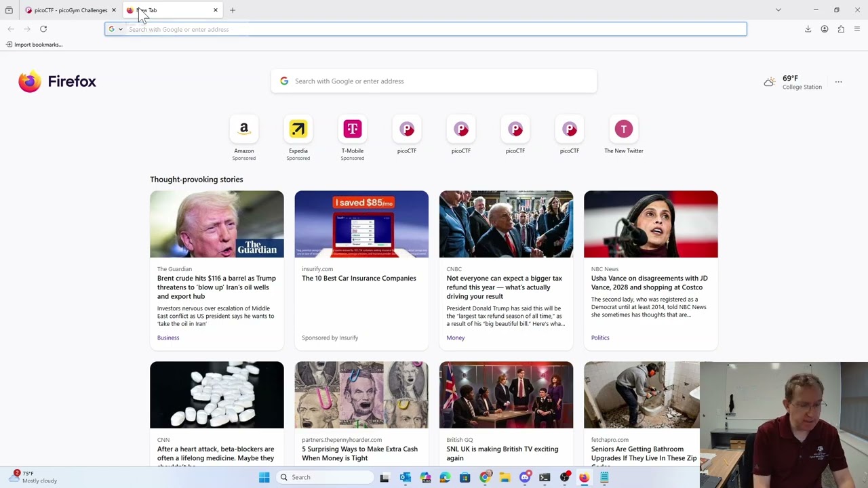
Task: Open the Business topic link
Action: pos(168,338)
